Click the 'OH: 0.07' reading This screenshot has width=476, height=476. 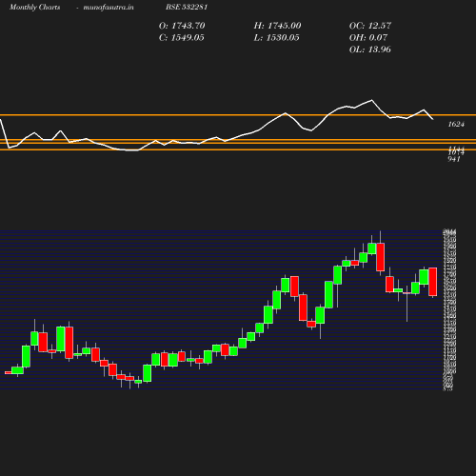[x=368, y=37]
